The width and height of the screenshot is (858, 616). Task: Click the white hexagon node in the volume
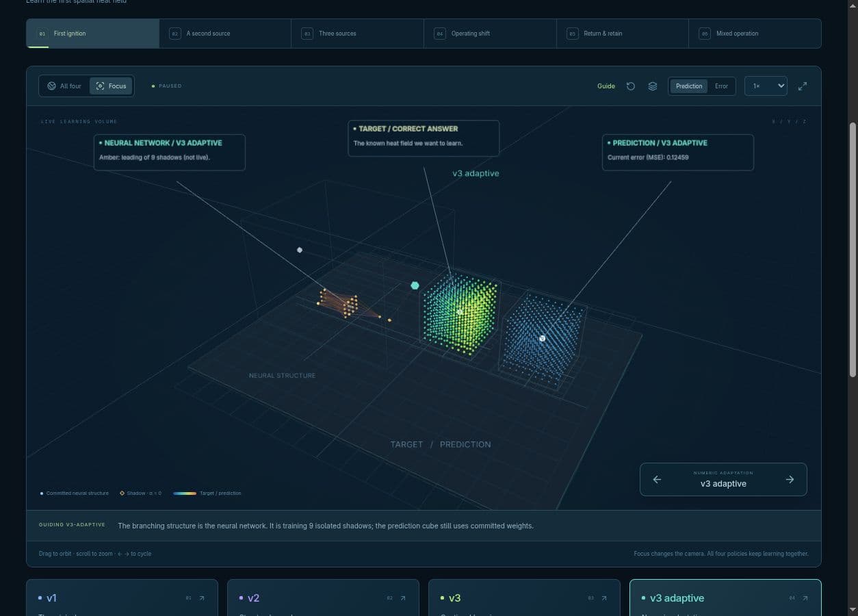click(300, 250)
